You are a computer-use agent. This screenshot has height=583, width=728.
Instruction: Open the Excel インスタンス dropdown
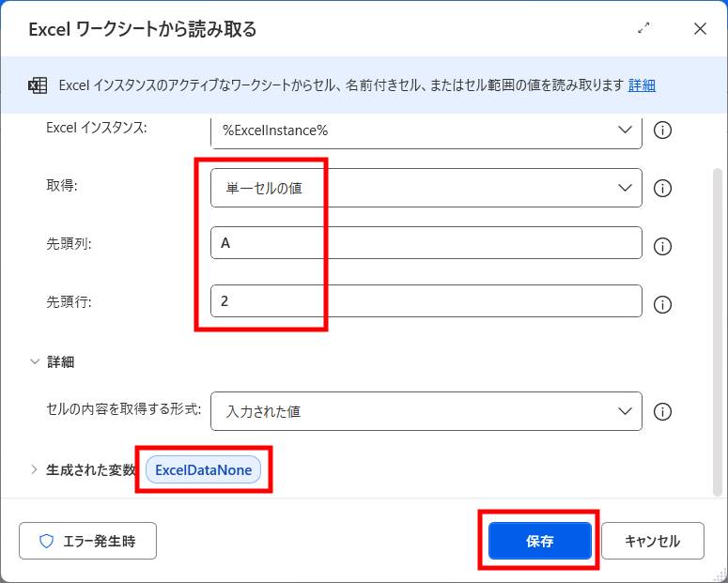(x=426, y=130)
